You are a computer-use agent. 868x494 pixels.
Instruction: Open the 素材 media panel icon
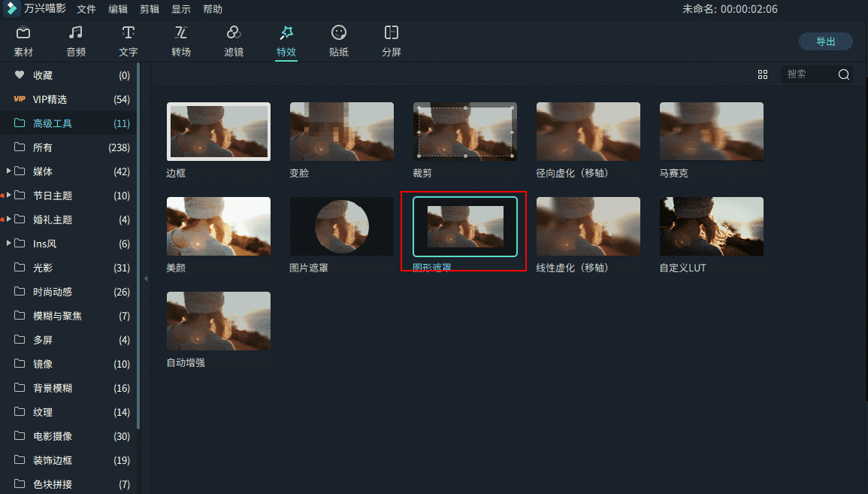(x=23, y=33)
